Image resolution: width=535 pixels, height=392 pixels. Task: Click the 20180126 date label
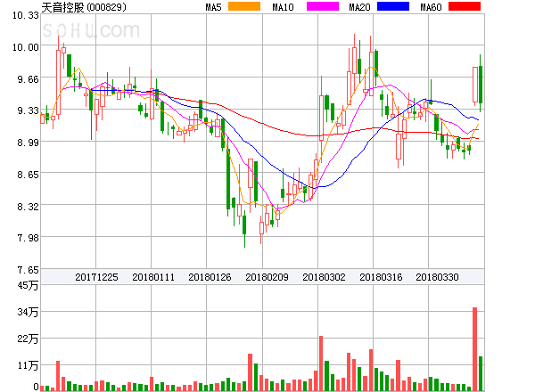click(x=210, y=277)
